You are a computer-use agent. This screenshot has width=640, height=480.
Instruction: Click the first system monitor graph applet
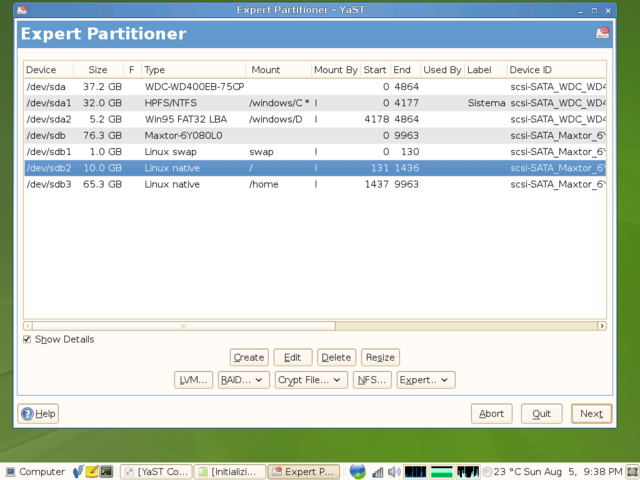(x=415, y=472)
